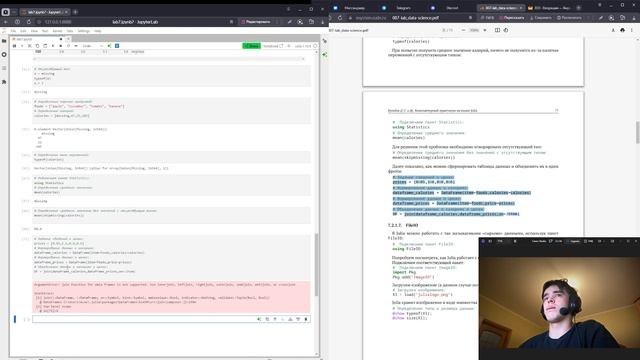Open the cell type Code dropdown
This screenshot has width=640, height=360.
point(92,46)
